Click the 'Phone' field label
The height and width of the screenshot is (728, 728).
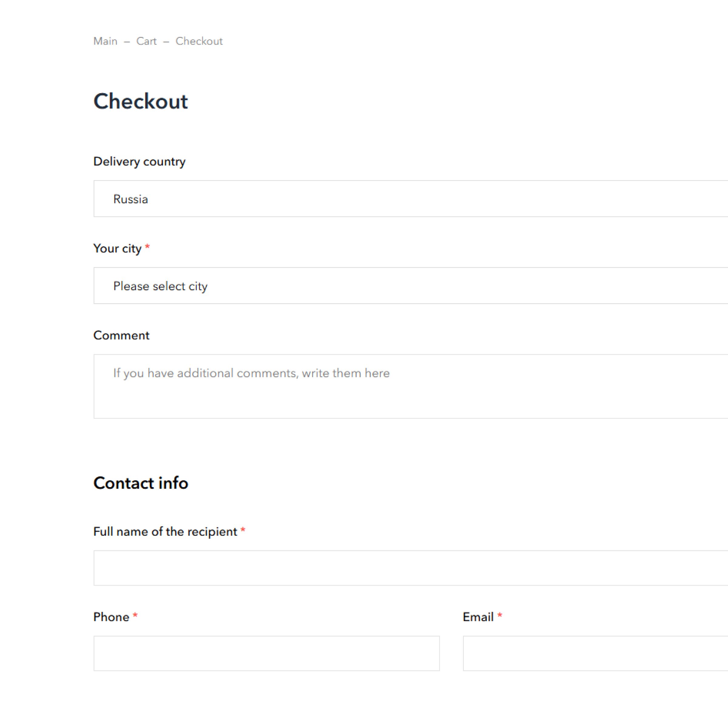pyautogui.click(x=111, y=617)
